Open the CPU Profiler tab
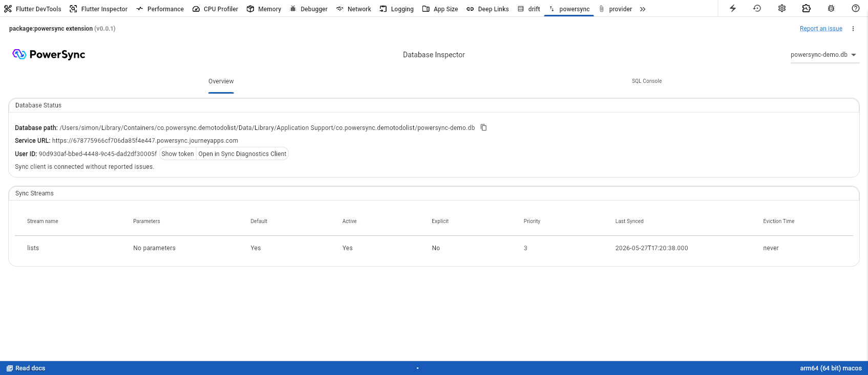This screenshot has height=375, width=868. coord(215,9)
